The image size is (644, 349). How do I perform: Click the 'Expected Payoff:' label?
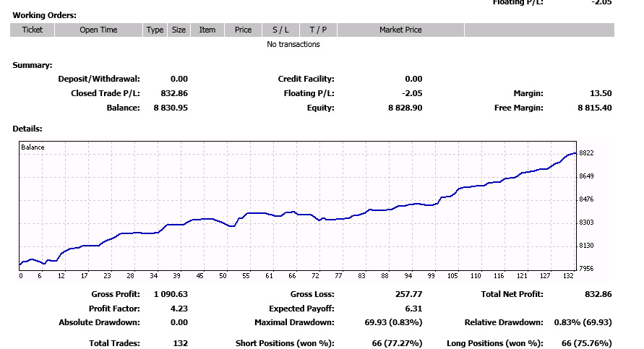301,309
